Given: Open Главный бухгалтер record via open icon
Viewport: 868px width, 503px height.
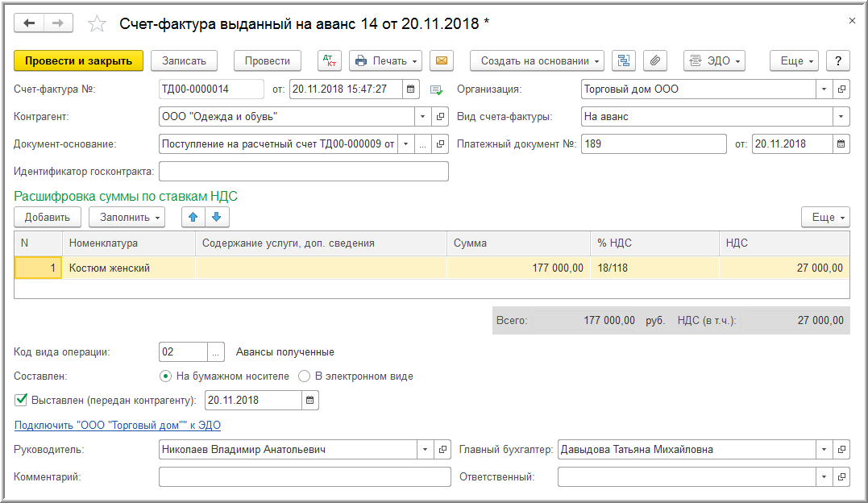Looking at the screenshot, I should 841,449.
